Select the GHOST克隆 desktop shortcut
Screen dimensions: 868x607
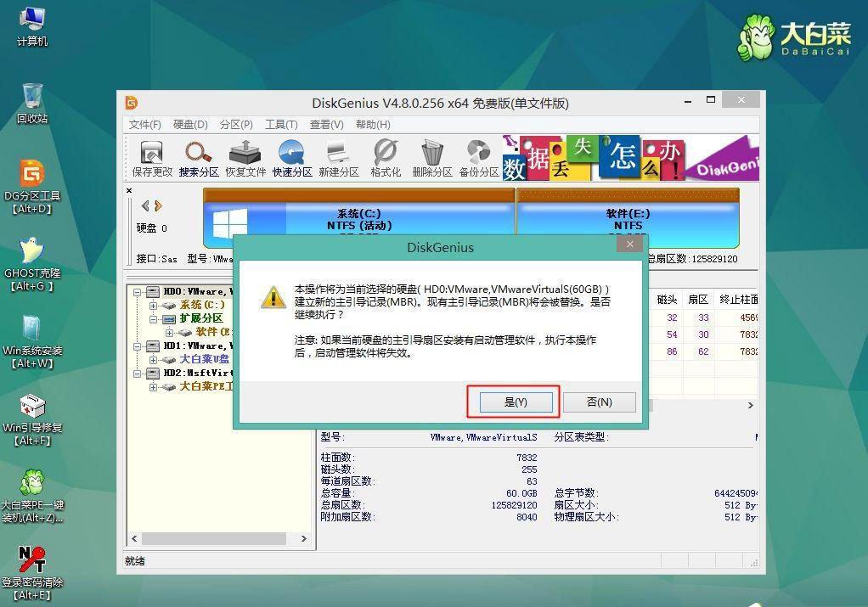tap(32, 265)
